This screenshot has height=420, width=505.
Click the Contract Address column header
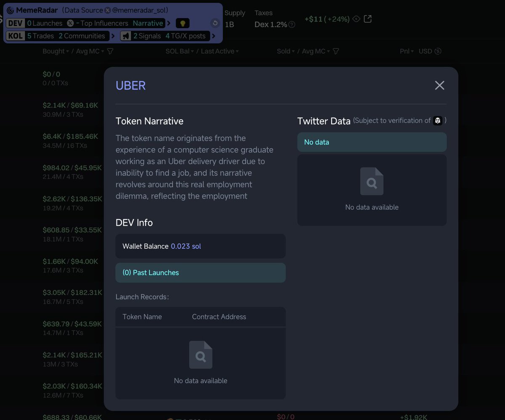coord(219,317)
